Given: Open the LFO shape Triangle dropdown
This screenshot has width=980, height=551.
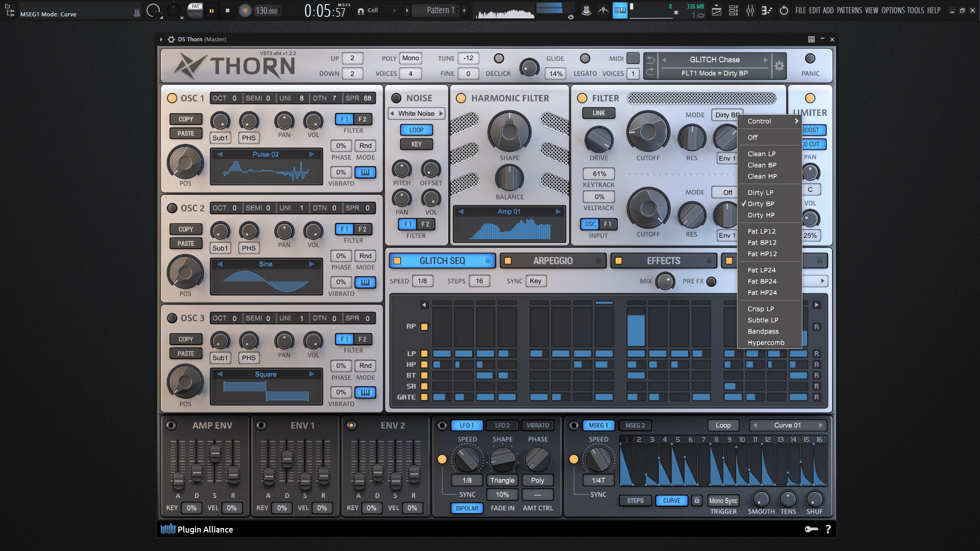Looking at the screenshot, I should 502,480.
